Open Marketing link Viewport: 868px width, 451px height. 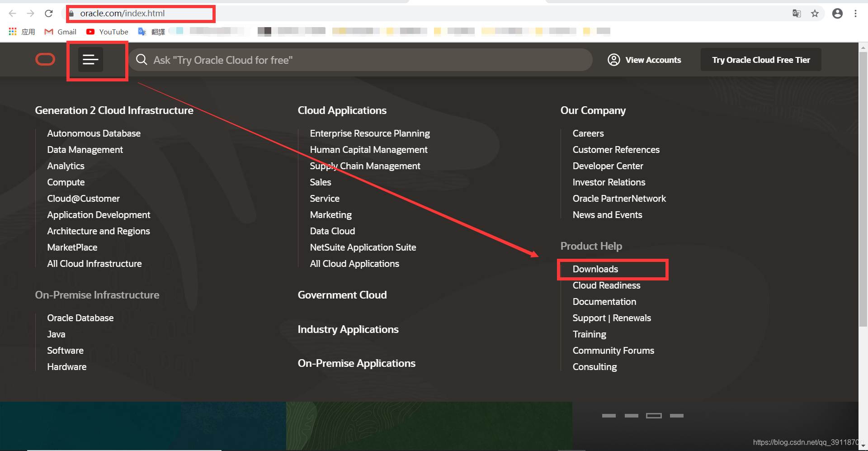[330, 215]
